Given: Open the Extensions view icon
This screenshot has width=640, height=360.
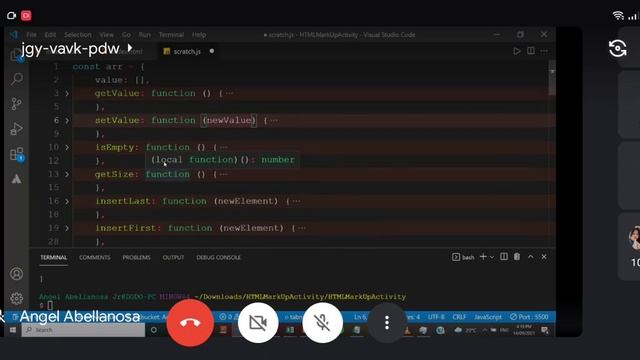Looking at the screenshot, I should (x=17, y=154).
